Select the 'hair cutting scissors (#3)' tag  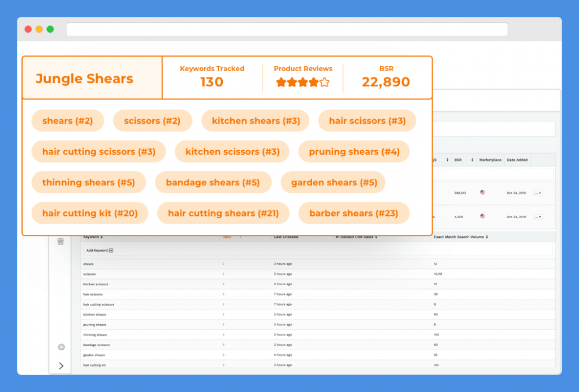click(x=98, y=151)
